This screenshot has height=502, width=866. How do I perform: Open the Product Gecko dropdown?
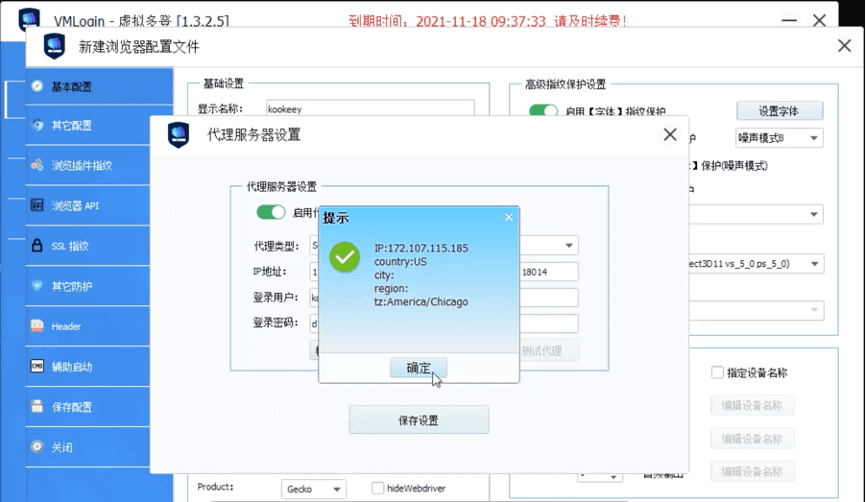click(x=314, y=489)
